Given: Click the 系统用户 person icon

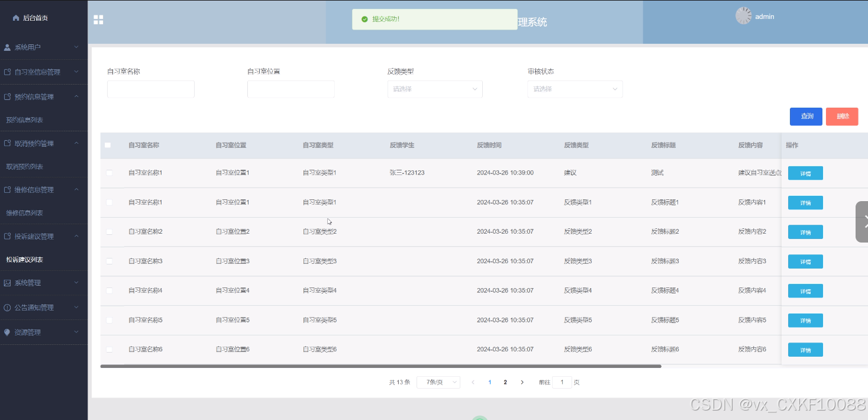Looking at the screenshot, I should pos(8,47).
